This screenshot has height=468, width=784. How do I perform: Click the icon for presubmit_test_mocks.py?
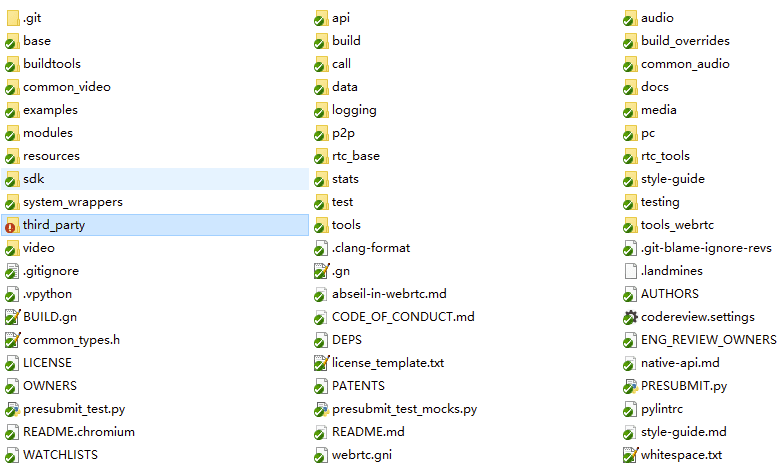(321, 409)
